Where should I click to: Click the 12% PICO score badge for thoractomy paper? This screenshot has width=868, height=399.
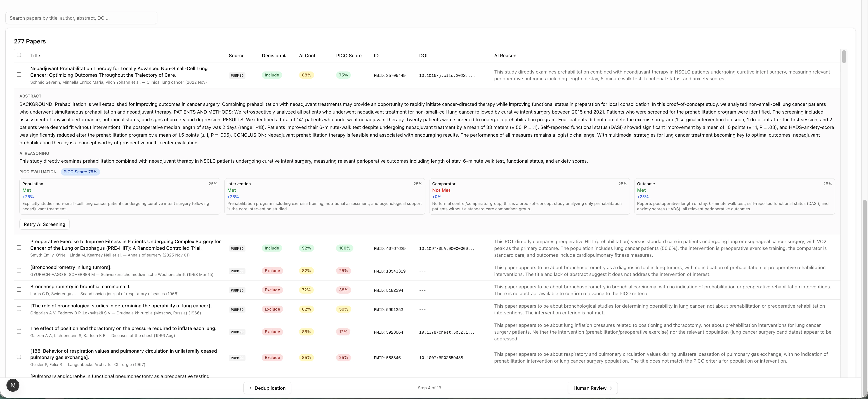(x=343, y=332)
